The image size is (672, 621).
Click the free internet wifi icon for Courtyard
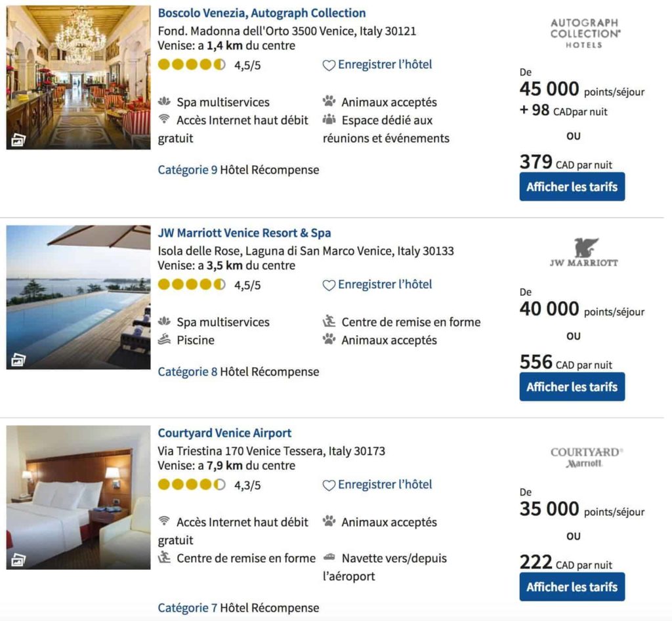point(165,522)
